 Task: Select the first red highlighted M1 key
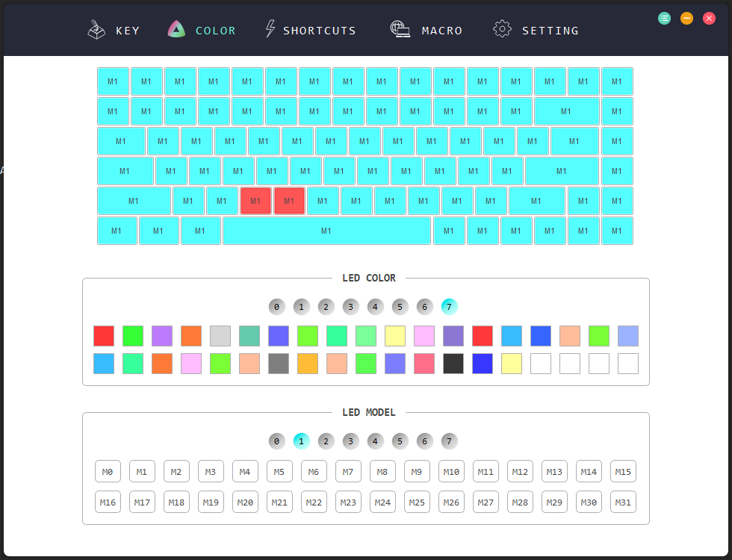click(255, 201)
